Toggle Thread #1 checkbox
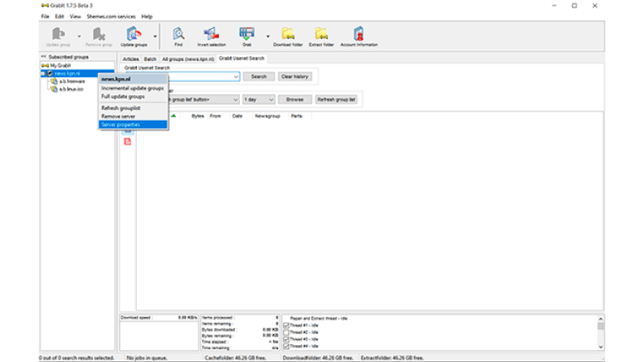Viewport: 644px width, 362px height. pos(287,326)
